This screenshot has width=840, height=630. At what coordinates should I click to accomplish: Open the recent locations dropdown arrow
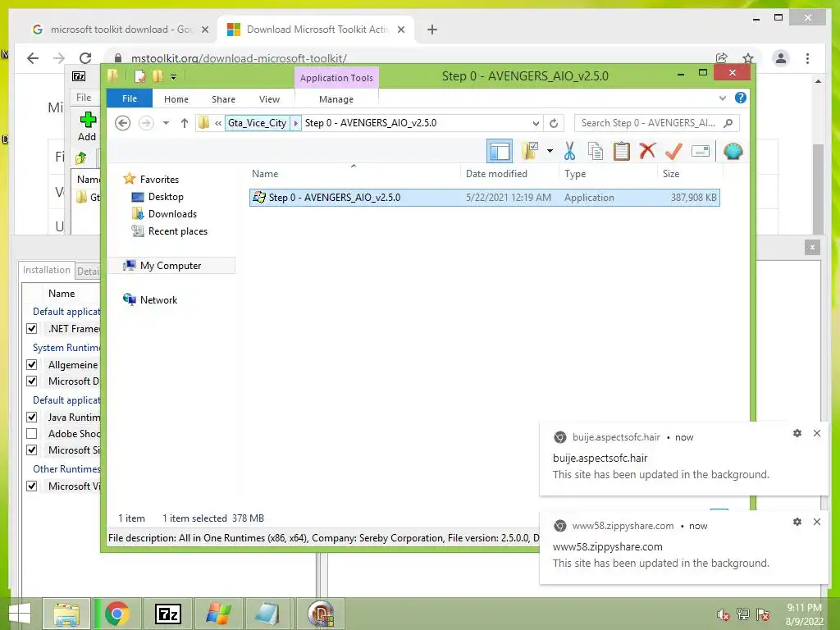pyautogui.click(x=166, y=123)
